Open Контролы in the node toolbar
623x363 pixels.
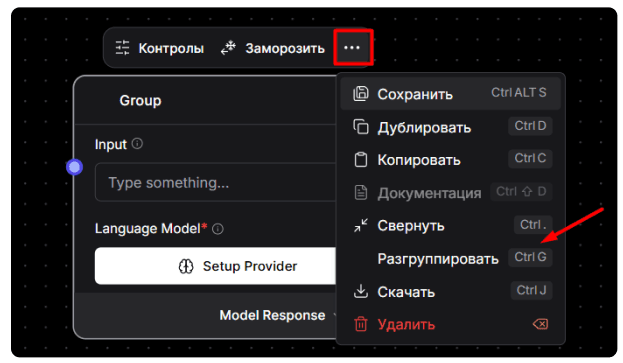160,48
